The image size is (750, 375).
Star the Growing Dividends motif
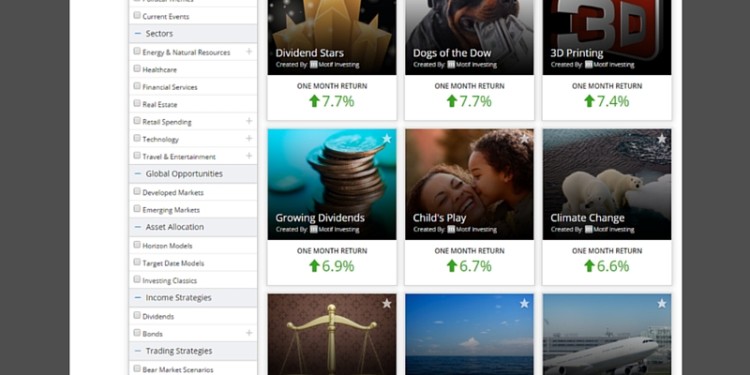pyautogui.click(x=386, y=139)
